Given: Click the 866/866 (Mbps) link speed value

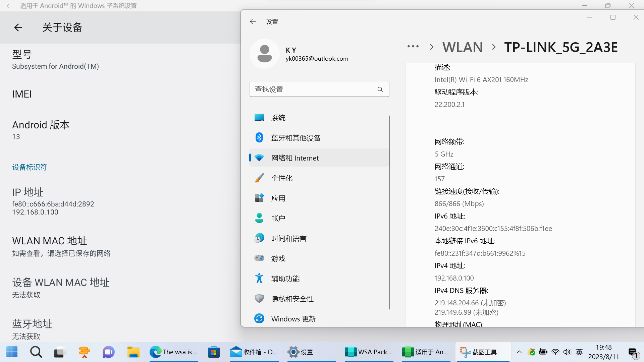Looking at the screenshot, I should [459, 204].
